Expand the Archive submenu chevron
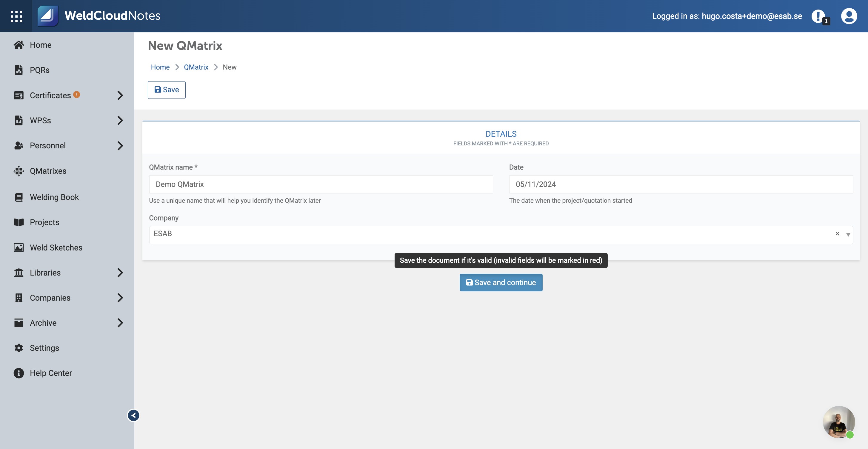This screenshot has width=868, height=449. click(120, 323)
